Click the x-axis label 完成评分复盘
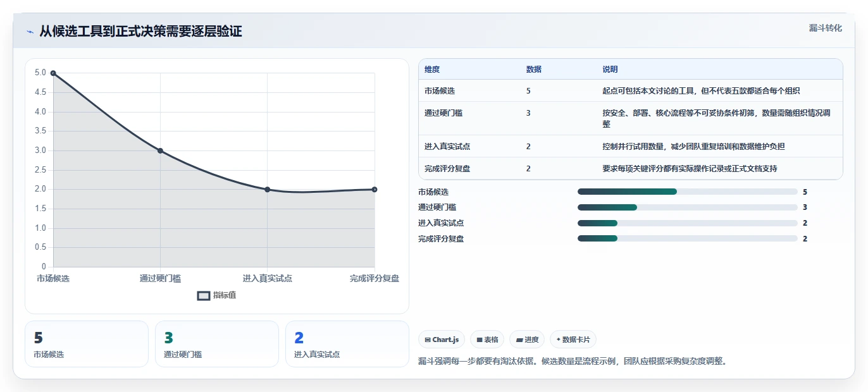The width and height of the screenshot is (868, 392). [375, 278]
